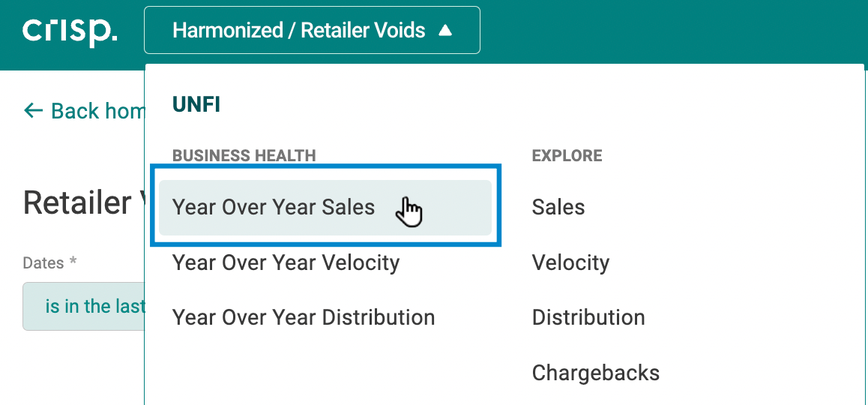
Task: Click the Dates field label
Action: [x=49, y=263]
